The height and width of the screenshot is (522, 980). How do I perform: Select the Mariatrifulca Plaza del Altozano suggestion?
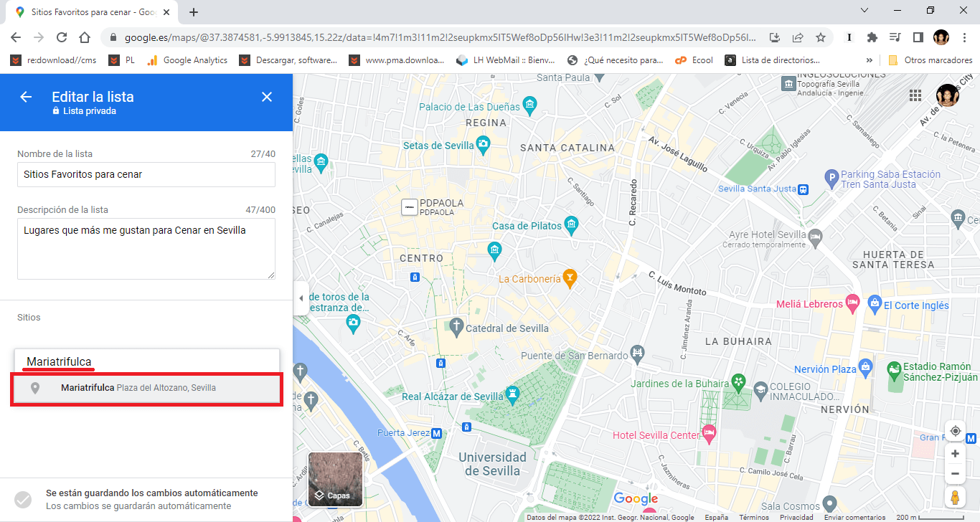[146, 388]
